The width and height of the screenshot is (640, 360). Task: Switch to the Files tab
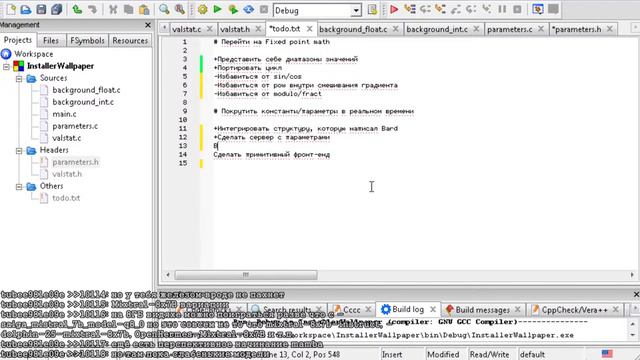51,40
